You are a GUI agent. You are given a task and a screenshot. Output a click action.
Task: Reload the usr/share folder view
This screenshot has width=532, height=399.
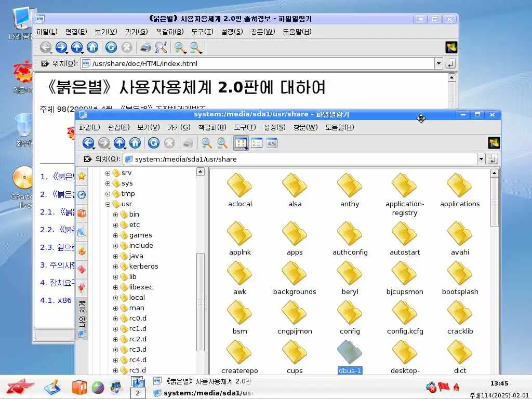click(x=154, y=143)
